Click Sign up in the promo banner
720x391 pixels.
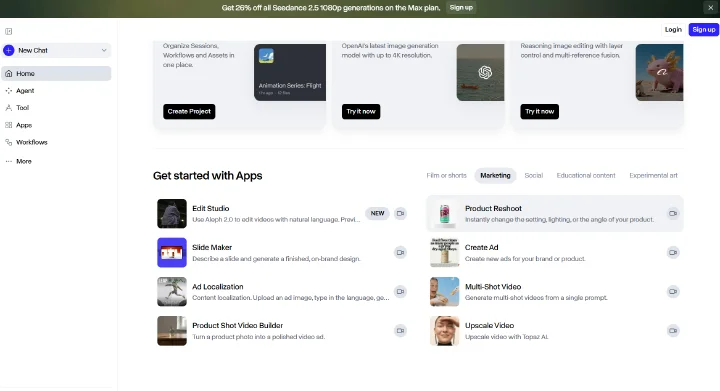click(x=461, y=8)
